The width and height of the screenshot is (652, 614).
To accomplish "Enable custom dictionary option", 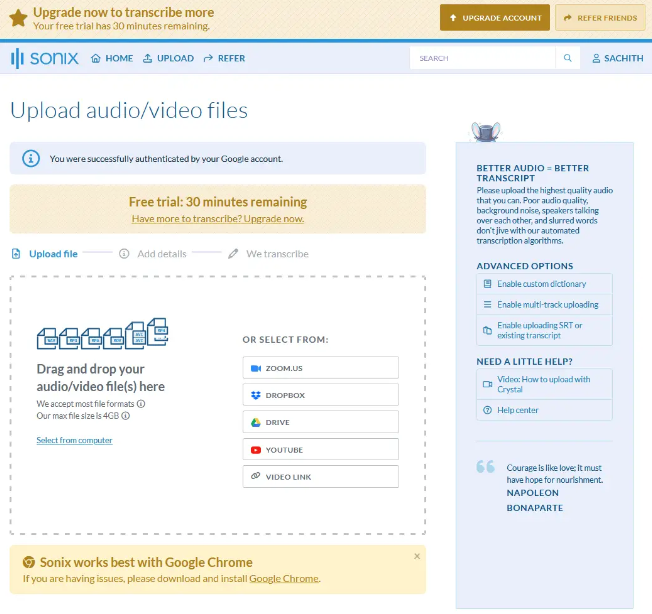I will coord(544,284).
